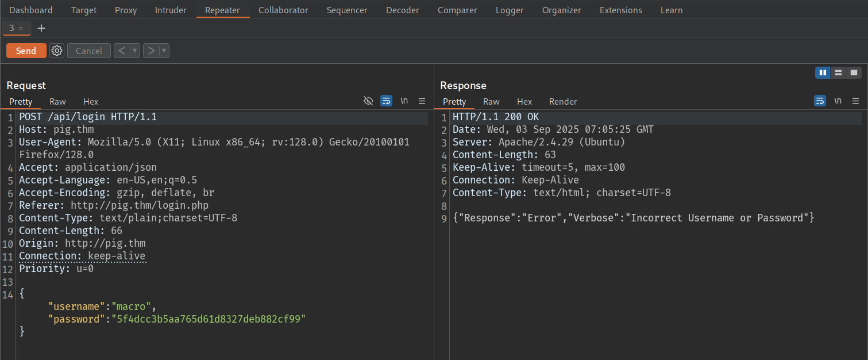
Task: Expand the forward history dropdown arrow
Action: click(164, 51)
